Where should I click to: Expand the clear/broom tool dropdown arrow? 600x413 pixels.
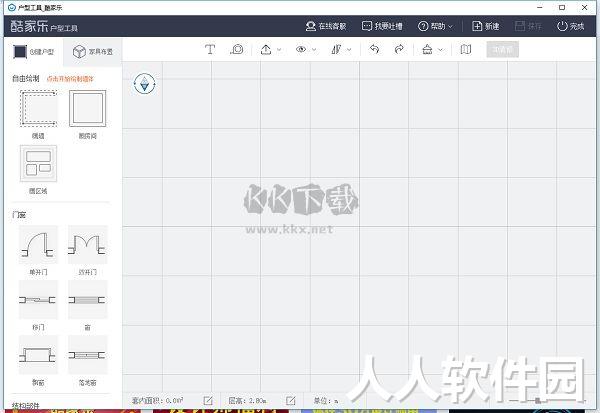(440, 50)
